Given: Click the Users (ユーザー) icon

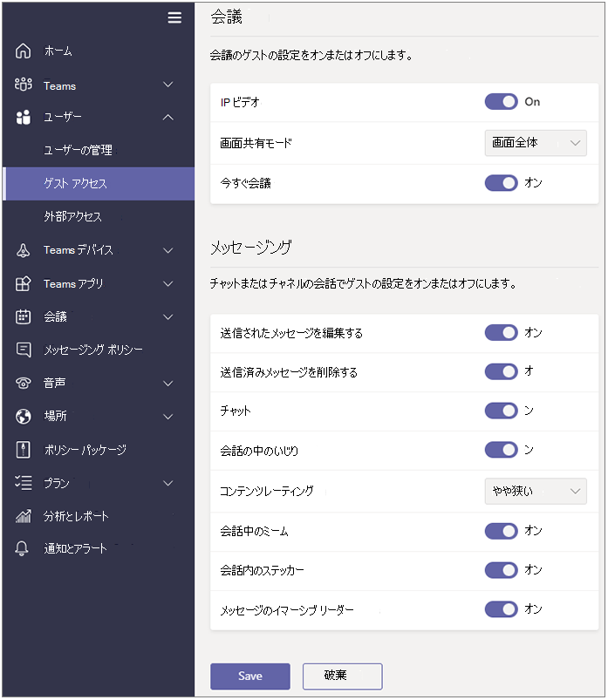Looking at the screenshot, I should click(24, 118).
